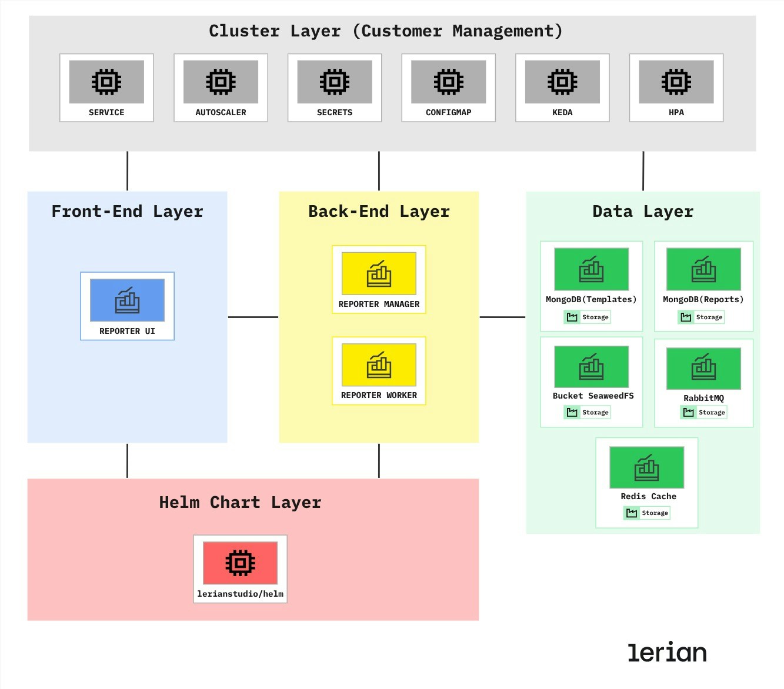
Task: Expand the Data Layer panel
Action: [x=643, y=211]
